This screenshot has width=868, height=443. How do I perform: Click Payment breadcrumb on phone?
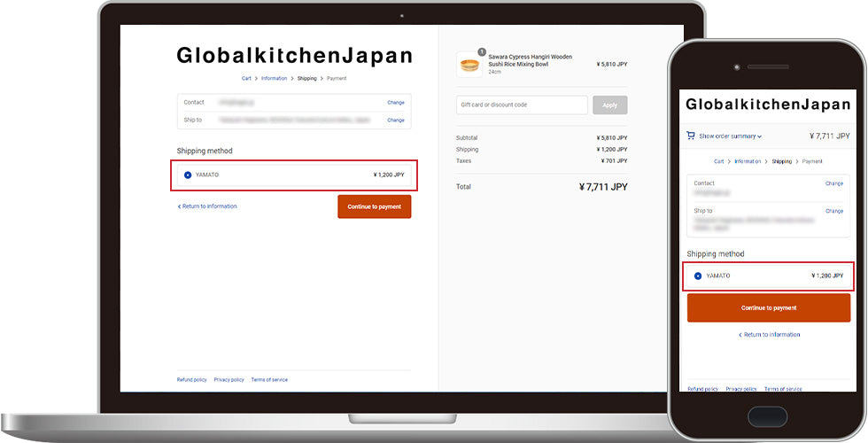[812, 161]
